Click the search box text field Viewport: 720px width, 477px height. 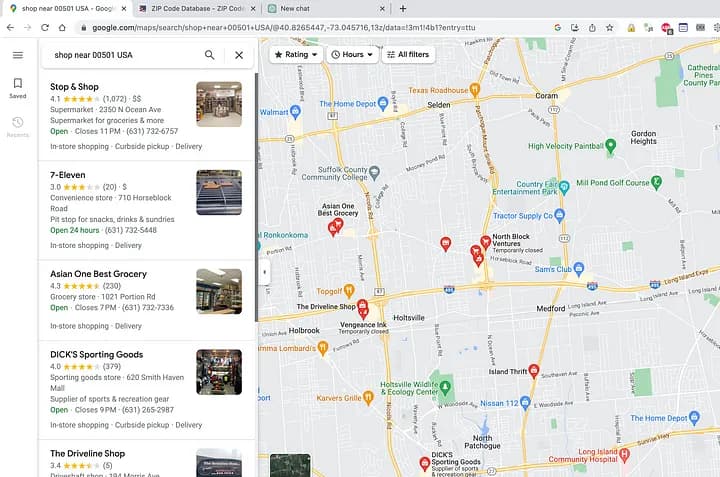pyautogui.click(x=124, y=55)
